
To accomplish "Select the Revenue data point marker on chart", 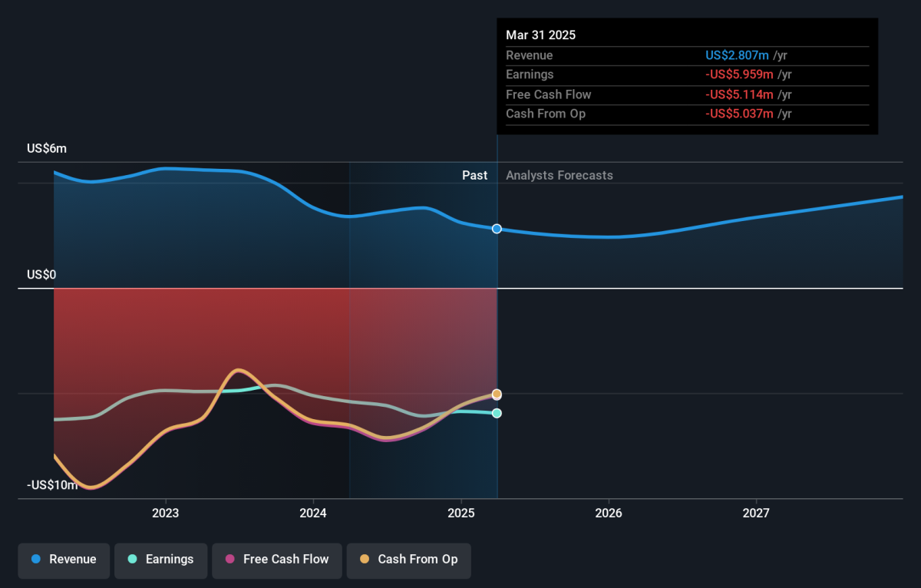I will pos(497,229).
